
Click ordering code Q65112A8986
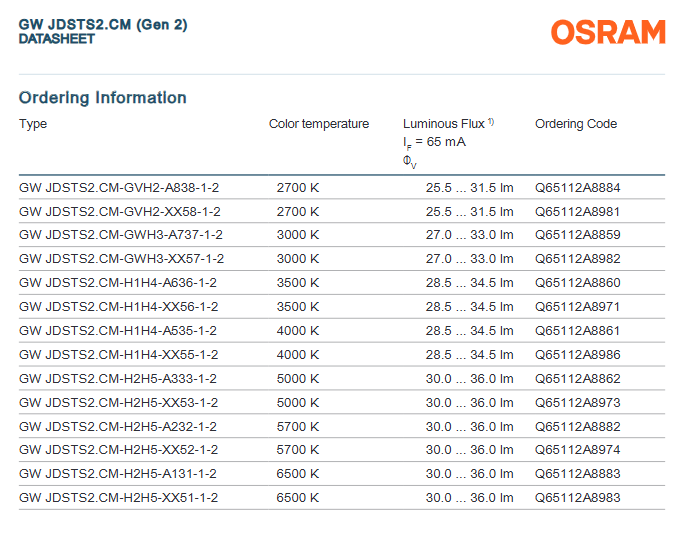(578, 355)
